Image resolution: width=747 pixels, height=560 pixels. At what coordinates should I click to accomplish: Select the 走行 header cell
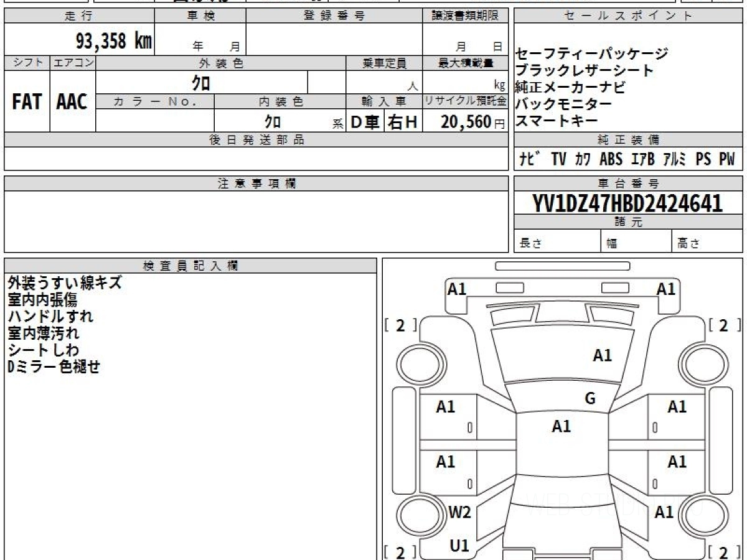click(79, 16)
